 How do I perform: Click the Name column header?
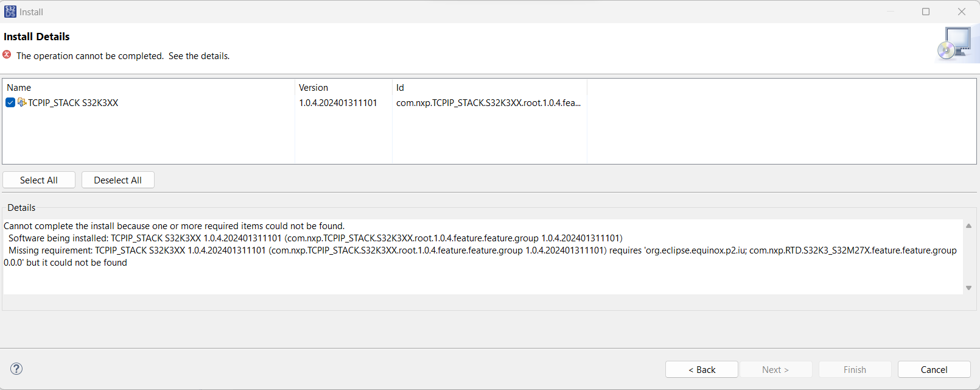point(19,87)
